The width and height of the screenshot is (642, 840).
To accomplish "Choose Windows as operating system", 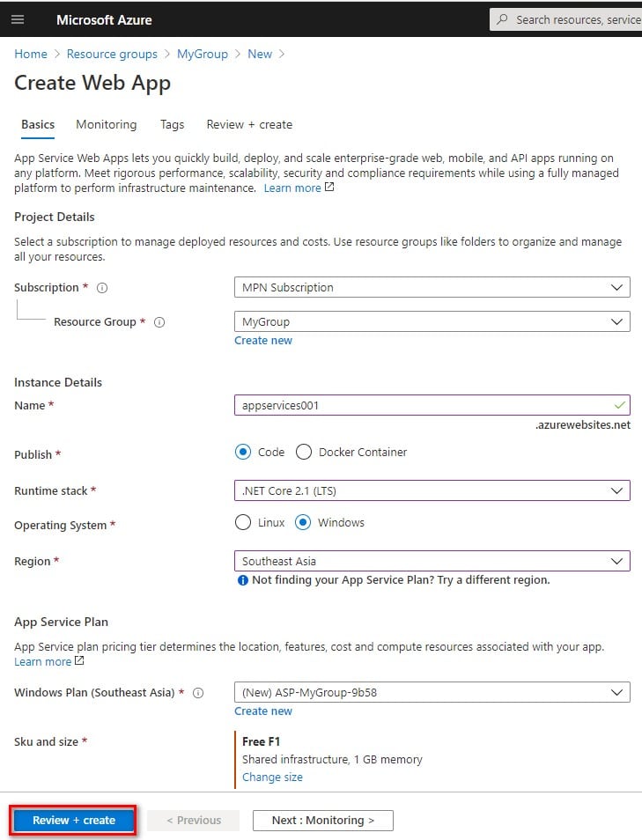I will tap(303, 522).
